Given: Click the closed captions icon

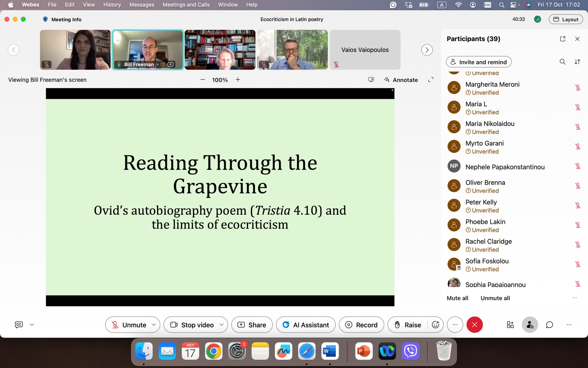Looking at the screenshot, I should click(x=19, y=325).
